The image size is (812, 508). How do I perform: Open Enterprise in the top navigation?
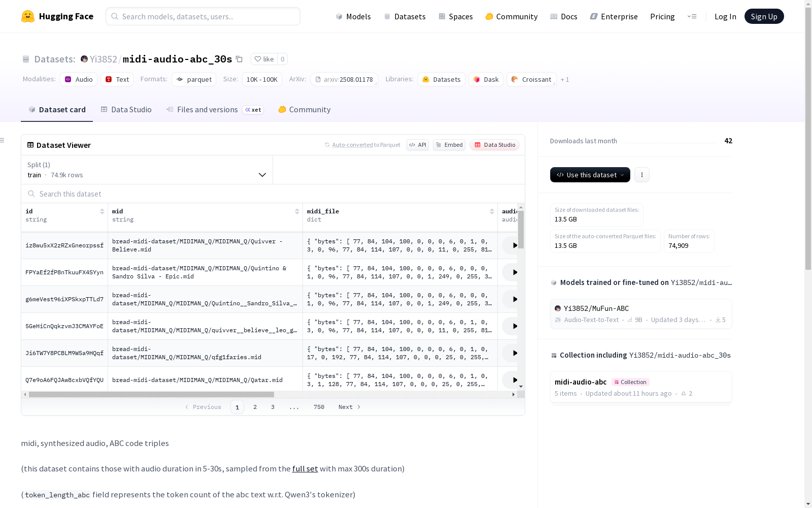point(614,16)
